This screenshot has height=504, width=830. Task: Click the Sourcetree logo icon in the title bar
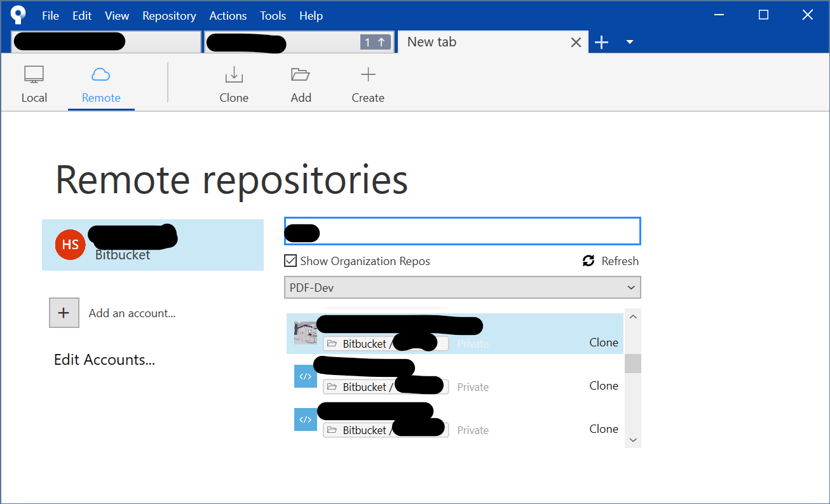18,15
